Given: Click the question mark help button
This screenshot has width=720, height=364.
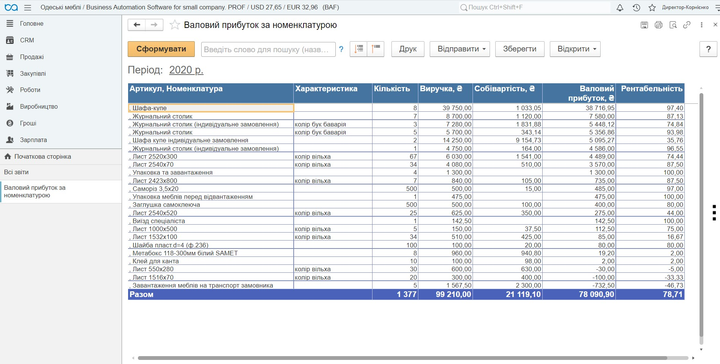Looking at the screenshot, I should tap(708, 49).
